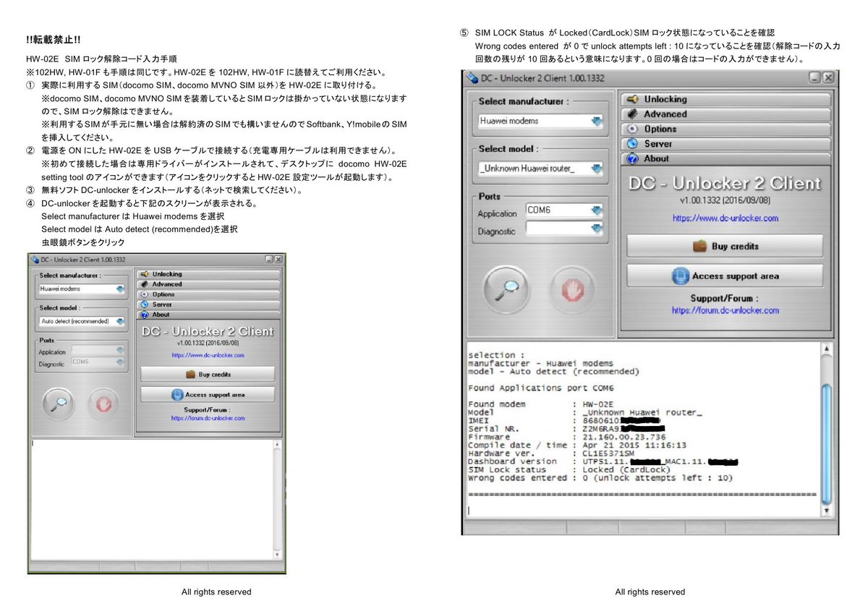Click 'Compile date / time' log line

coord(577,445)
